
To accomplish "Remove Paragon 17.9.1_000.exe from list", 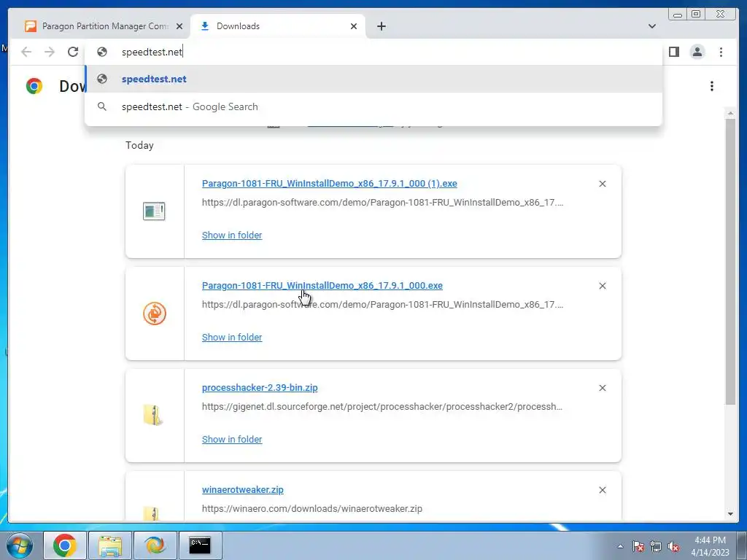I will click(x=602, y=286).
